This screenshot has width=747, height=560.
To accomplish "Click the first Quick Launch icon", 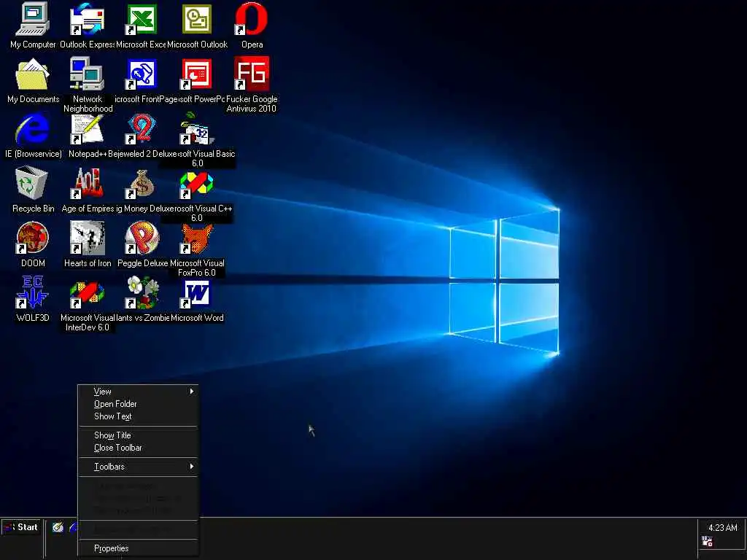I will pos(58,527).
